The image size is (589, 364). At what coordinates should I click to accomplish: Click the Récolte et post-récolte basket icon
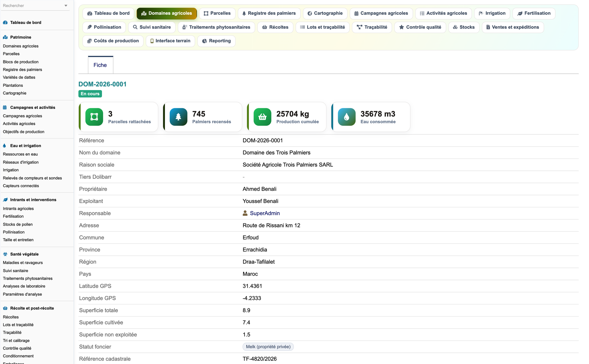click(x=5, y=308)
